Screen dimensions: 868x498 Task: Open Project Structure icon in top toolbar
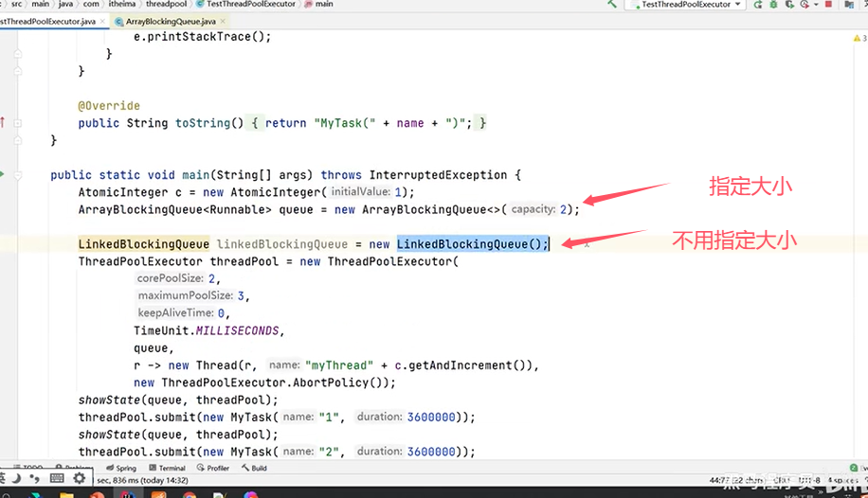[849, 4]
